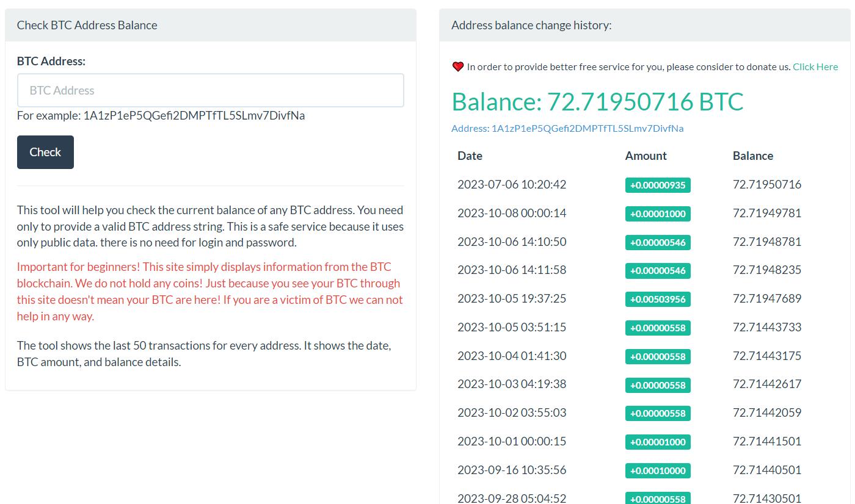Select balance value 72.71948235

point(767,270)
